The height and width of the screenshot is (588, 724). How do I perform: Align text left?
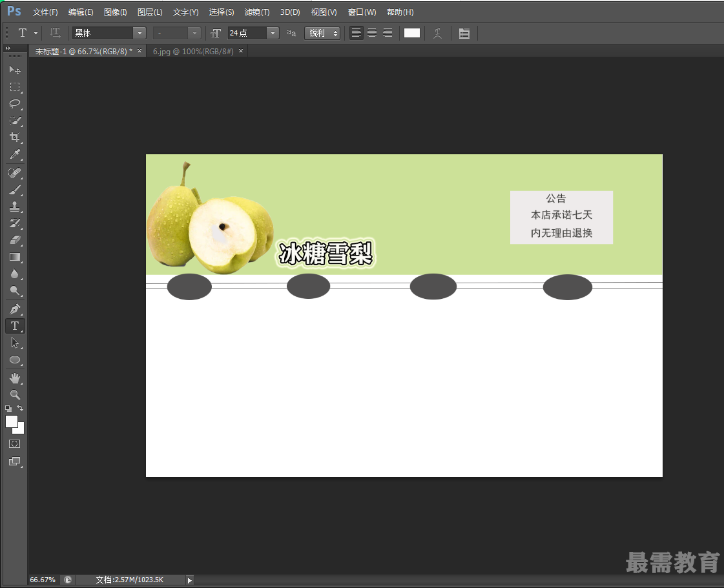[356, 33]
